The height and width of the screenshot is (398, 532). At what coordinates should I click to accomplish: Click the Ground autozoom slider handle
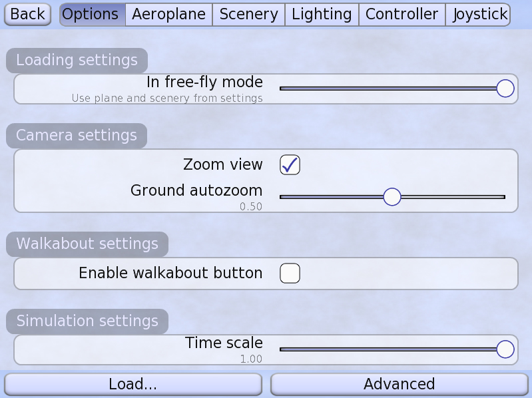tap(392, 196)
